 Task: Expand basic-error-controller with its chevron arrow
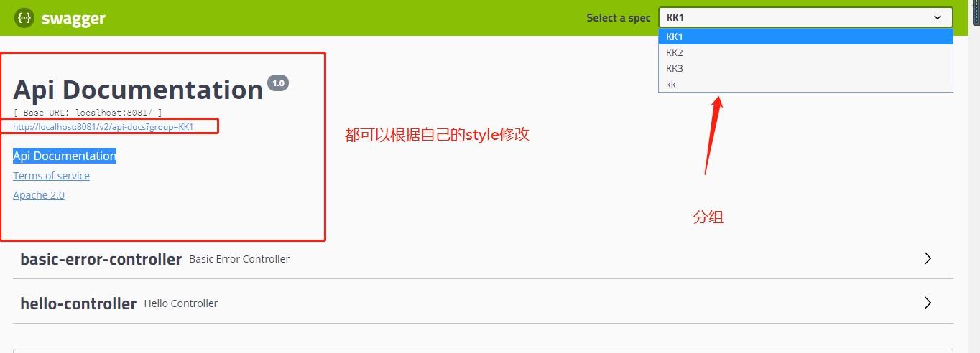[x=928, y=258]
